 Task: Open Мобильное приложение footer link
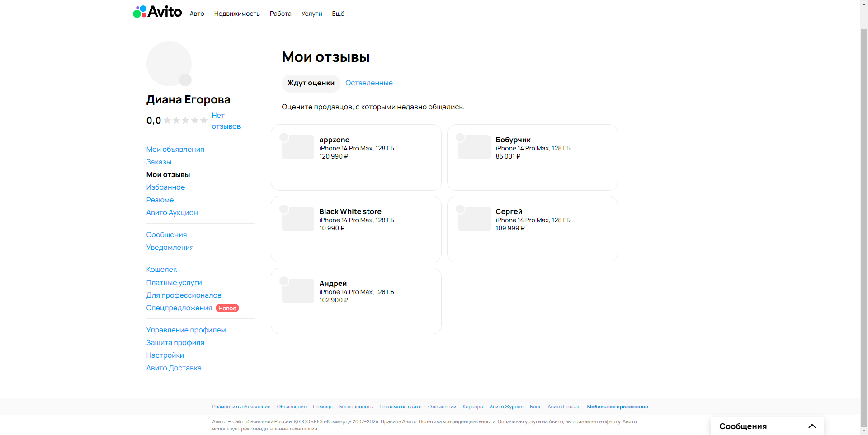[x=618, y=407]
